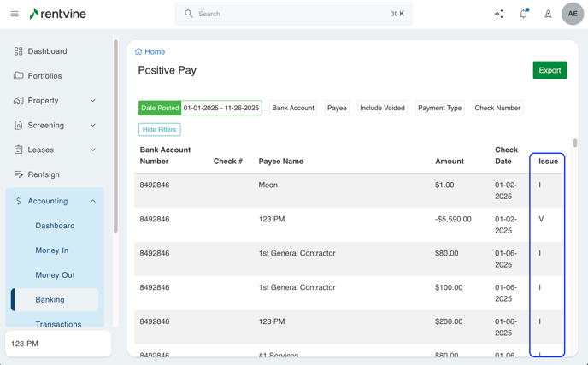Click the Home breadcrumb icon
This screenshot has height=365, width=588.
point(139,52)
